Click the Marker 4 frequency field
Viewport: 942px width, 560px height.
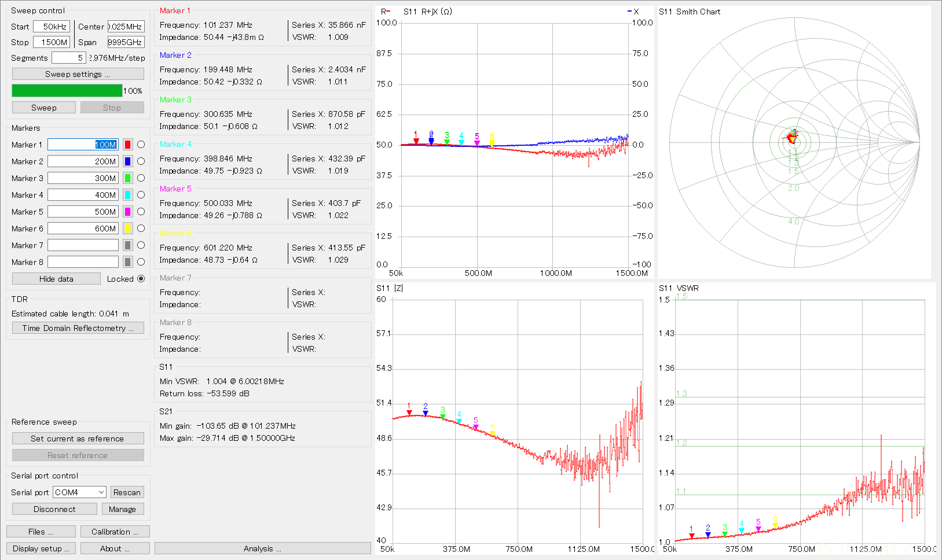83,195
